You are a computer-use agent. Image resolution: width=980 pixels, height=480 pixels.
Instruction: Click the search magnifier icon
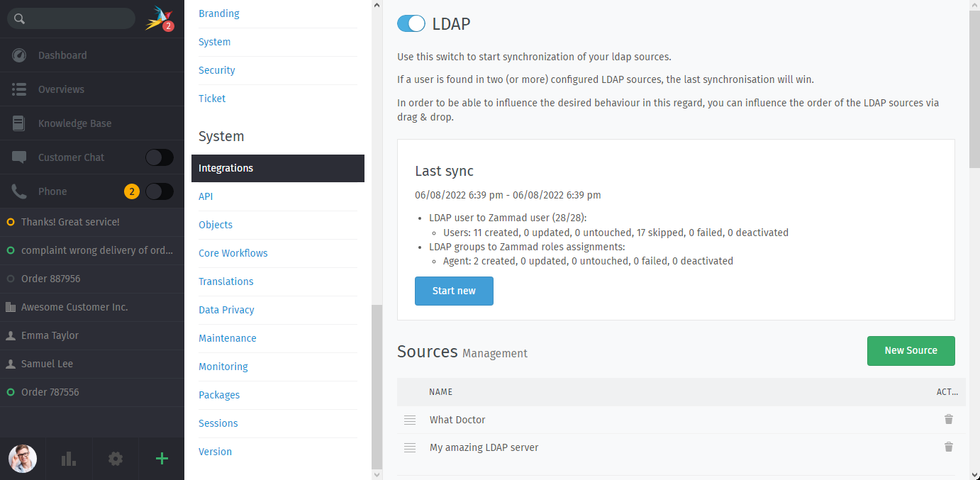pos(19,19)
